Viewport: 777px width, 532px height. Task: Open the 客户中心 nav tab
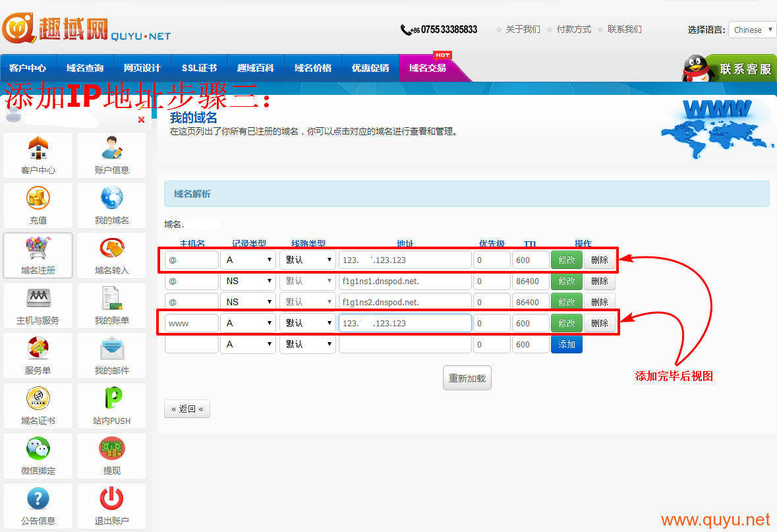click(28, 68)
